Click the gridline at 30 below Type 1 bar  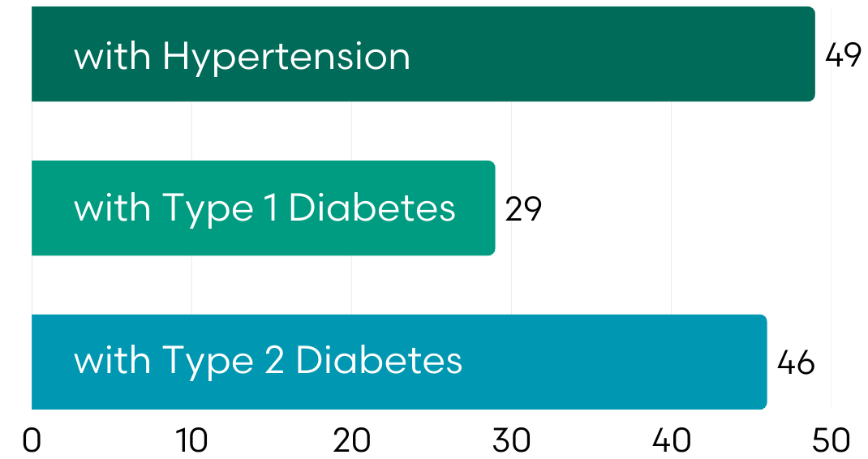coord(511,284)
